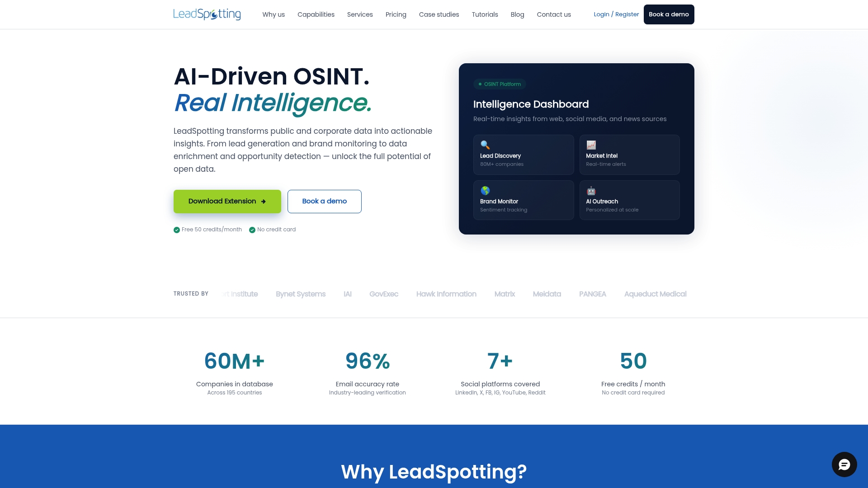Click LinkedIn, X, FB, IG, YouTube, Reddit text
This screenshot has height=488, width=868.
[500, 393]
